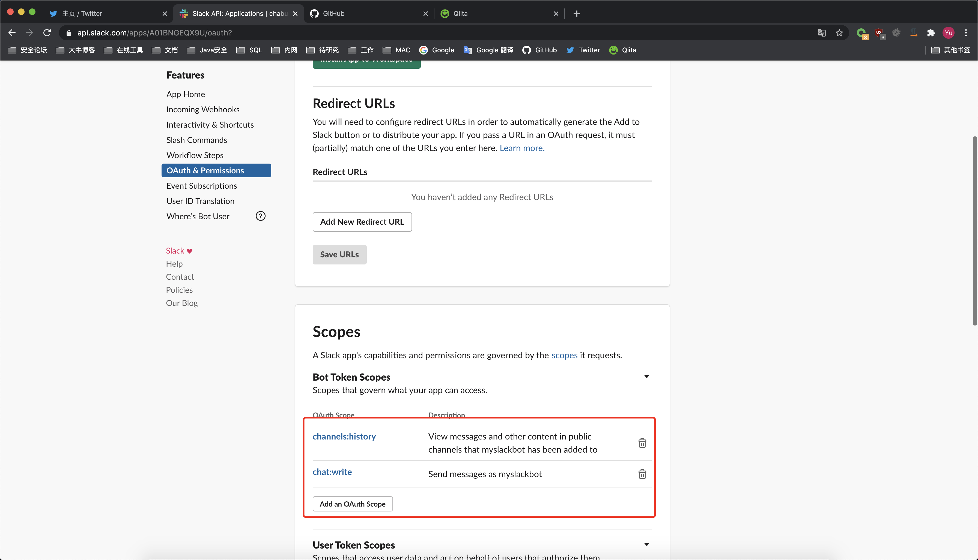Remove chat:write scope via trash icon

click(x=642, y=474)
